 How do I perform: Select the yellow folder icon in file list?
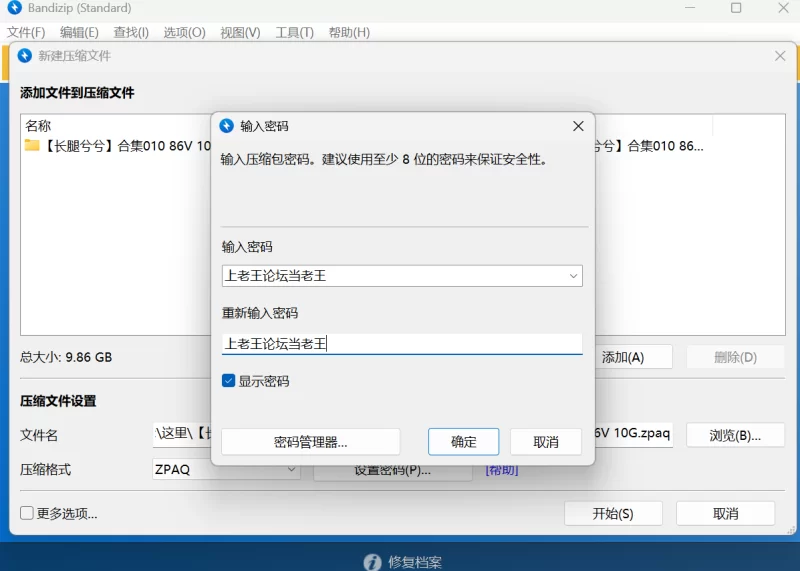coord(32,146)
